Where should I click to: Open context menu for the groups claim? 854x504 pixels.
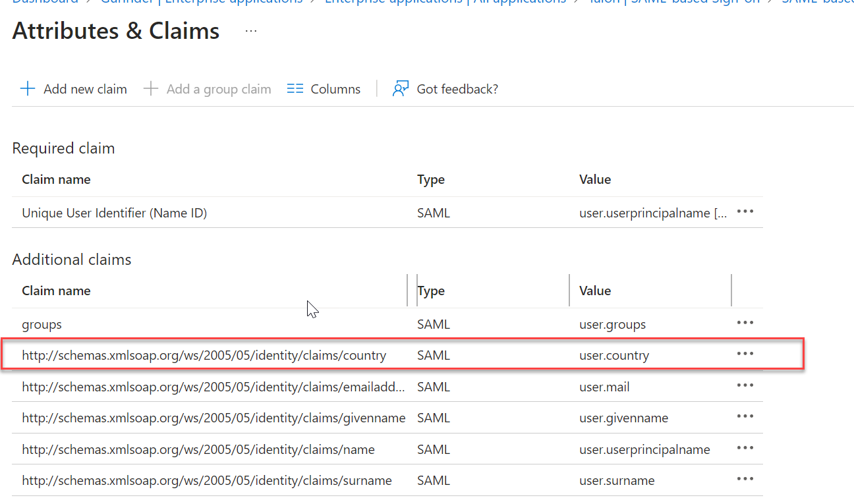[745, 323]
